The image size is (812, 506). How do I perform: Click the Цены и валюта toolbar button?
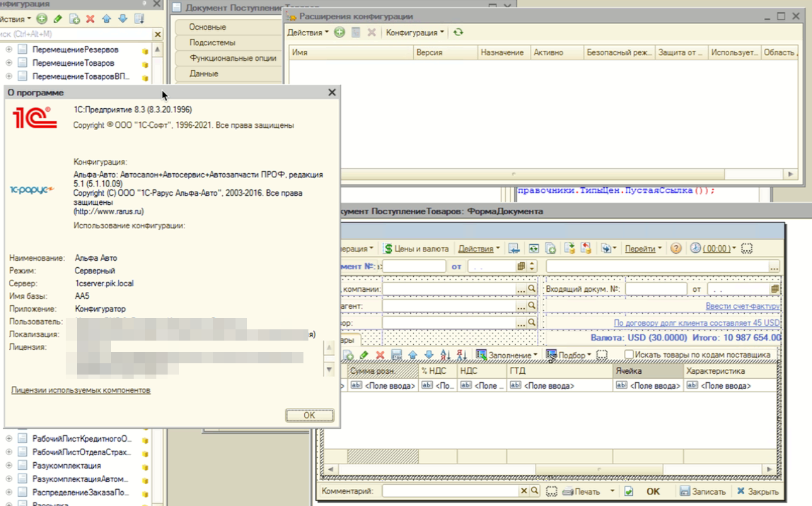coord(415,249)
